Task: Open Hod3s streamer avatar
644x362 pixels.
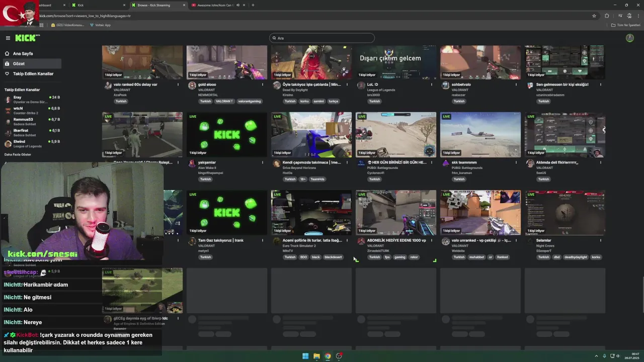Action: (x=276, y=163)
